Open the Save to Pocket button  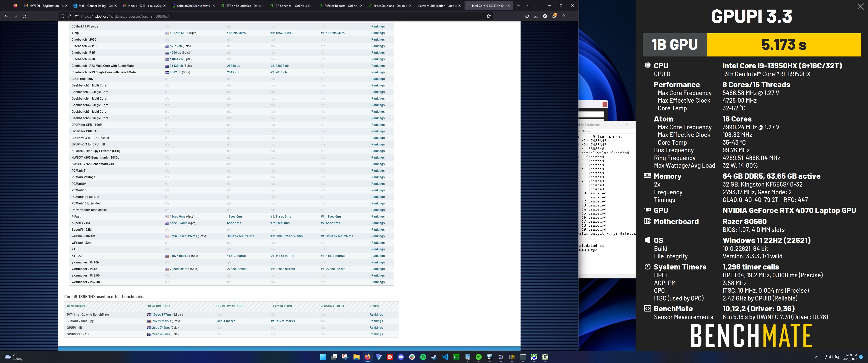(527, 16)
